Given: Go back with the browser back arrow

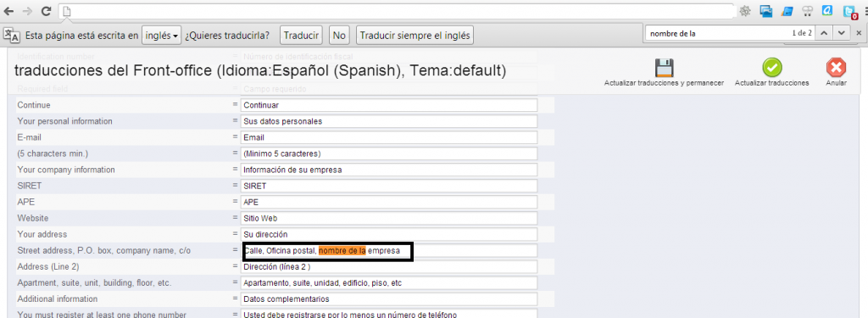Looking at the screenshot, I should click(x=9, y=10).
